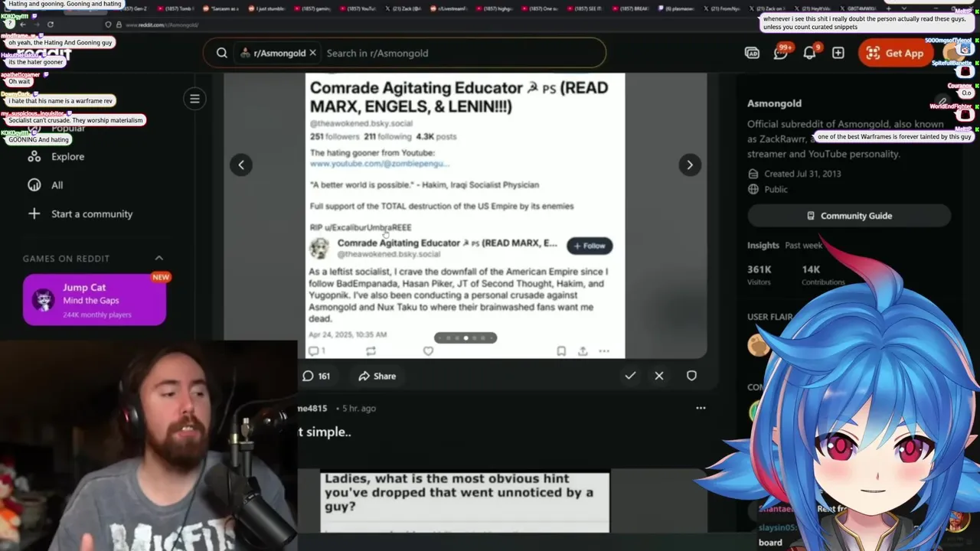The height and width of the screenshot is (551, 980).
Task: Open the next post's three-dot options menu
Action: tap(701, 408)
